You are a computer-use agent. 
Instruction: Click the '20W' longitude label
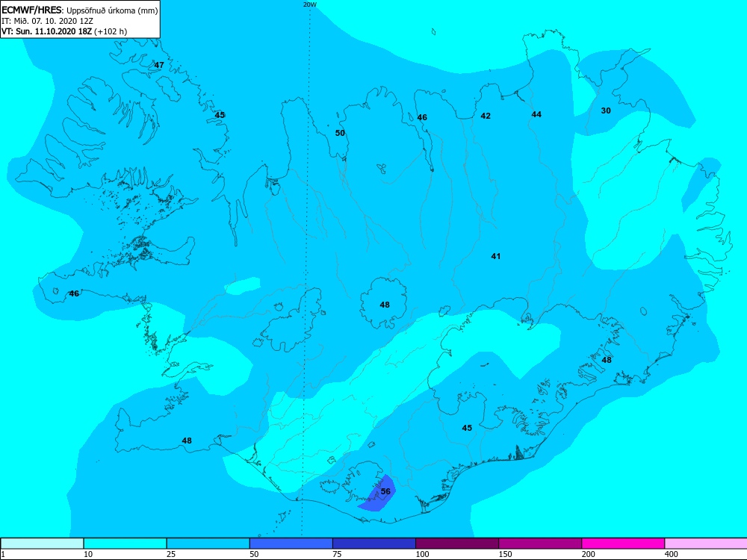coord(310,4)
